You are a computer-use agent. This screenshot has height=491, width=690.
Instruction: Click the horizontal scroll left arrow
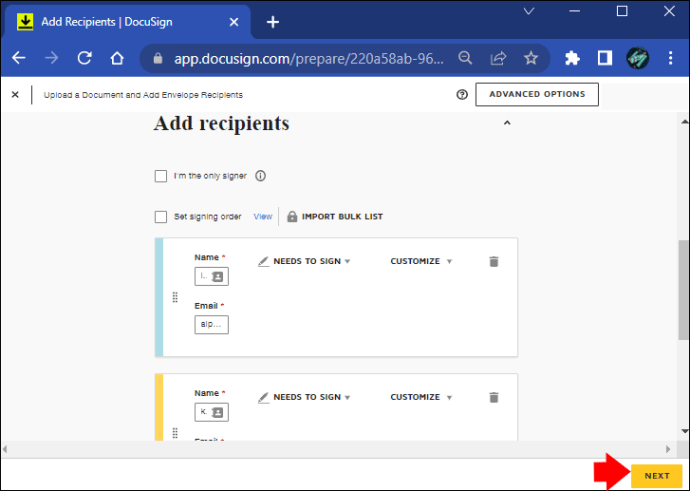coord(5,449)
